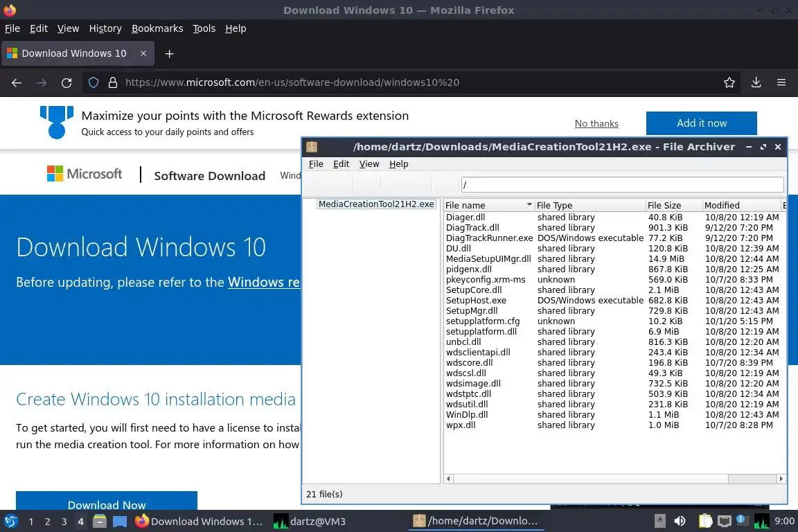The width and height of the screenshot is (798, 532).
Task: Sort archive by the Modified column
Action: [x=741, y=205]
